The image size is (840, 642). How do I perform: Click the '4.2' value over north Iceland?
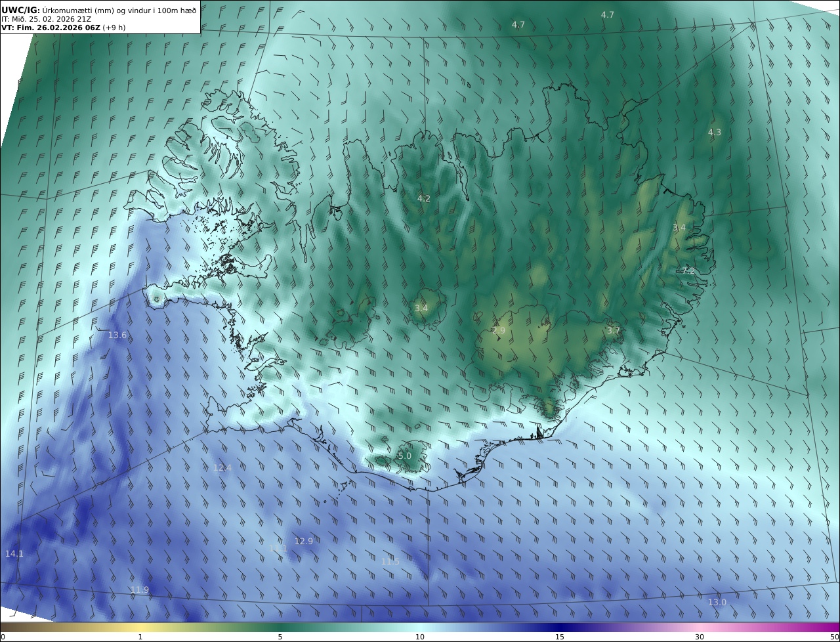point(424,198)
